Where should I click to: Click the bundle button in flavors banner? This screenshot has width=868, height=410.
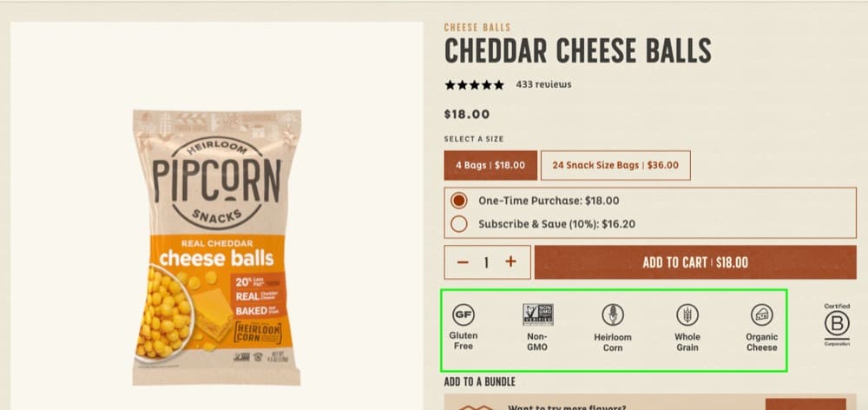click(x=806, y=404)
